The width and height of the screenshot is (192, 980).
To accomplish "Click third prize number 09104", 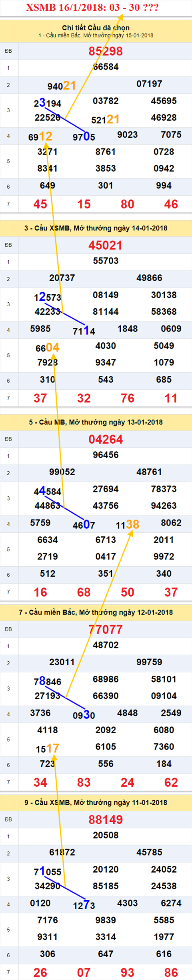I will coord(164,696).
